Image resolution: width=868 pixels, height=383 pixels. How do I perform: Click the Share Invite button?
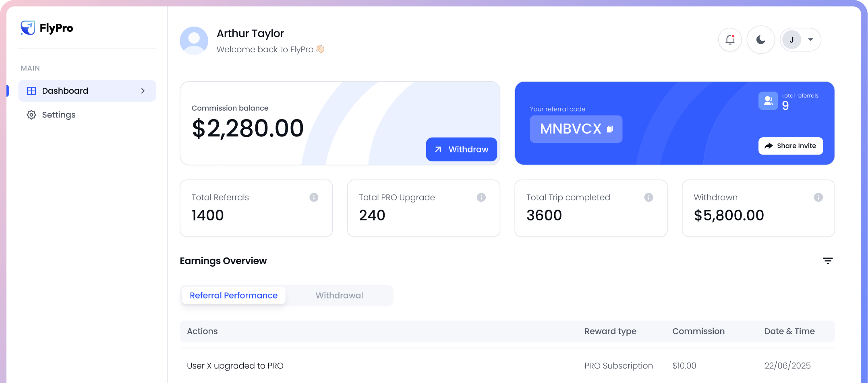click(790, 146)
